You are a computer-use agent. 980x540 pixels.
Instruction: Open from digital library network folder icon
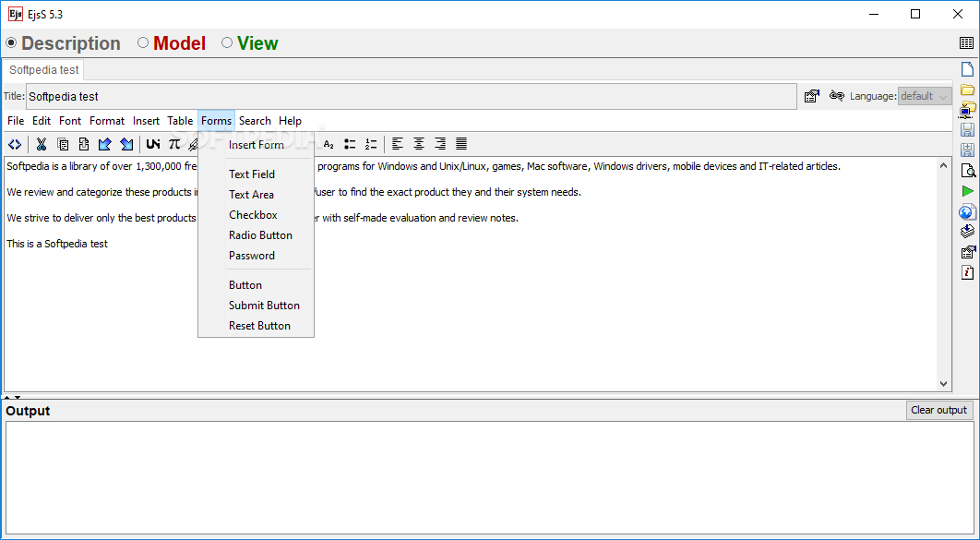[x=967, y=110]
